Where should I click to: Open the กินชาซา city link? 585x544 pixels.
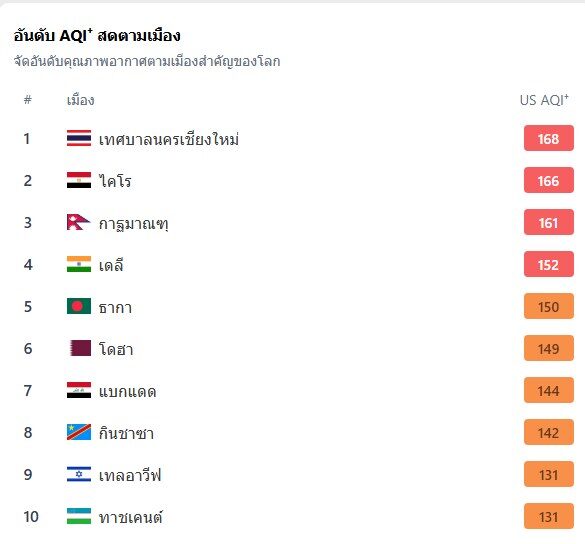point(126,433)
